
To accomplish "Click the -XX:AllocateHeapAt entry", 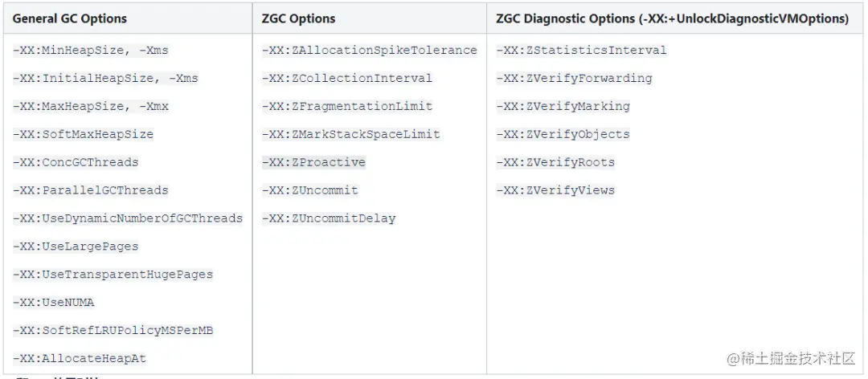I will [80, 359].
